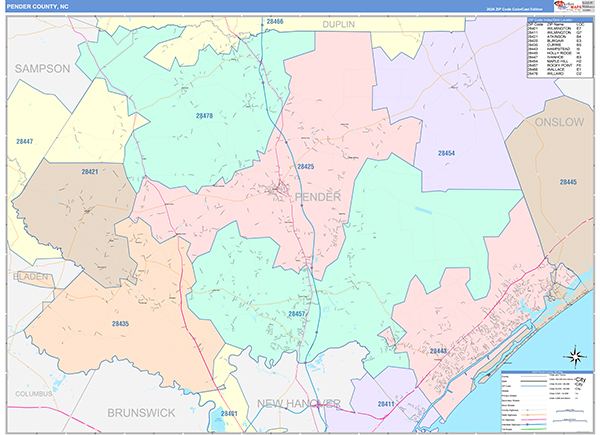Viewport: 600px width, 435px height.
Task: Click ZIP code 28454 map label
Action: pyautogui.click(x=446, y=153)
